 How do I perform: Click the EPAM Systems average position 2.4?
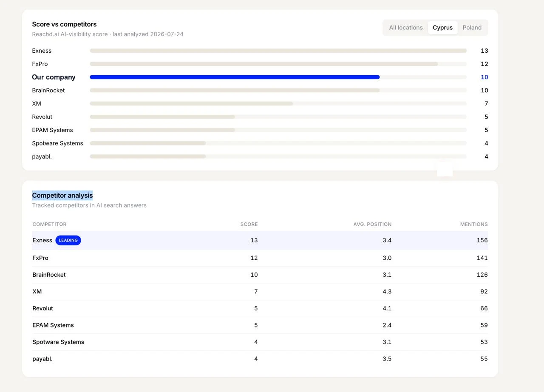point(387,325)
